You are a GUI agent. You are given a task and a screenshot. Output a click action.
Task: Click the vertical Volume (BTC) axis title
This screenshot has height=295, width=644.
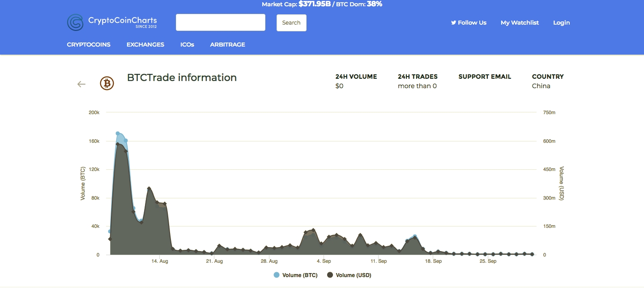pyautogui.click(x=83, y=184)
